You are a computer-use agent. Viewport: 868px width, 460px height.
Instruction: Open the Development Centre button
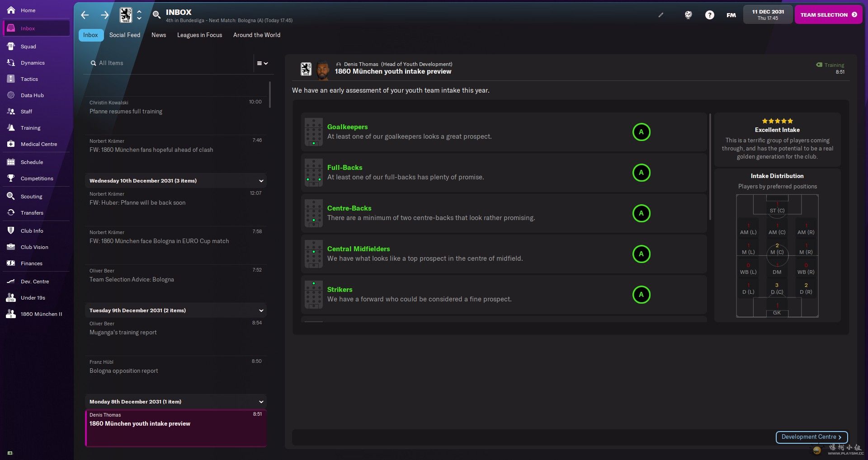pyautogui.click(x=811, y=437)
